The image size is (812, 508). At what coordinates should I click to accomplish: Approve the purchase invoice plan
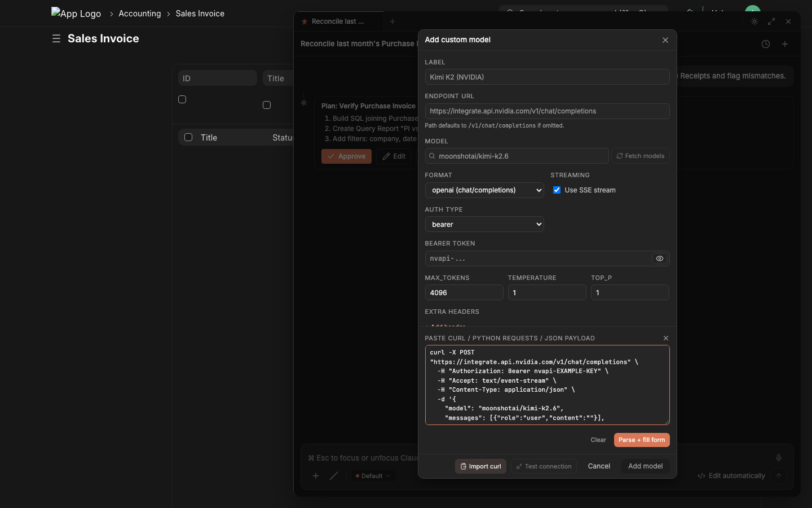pyautogui.click(x=346, y=156)
